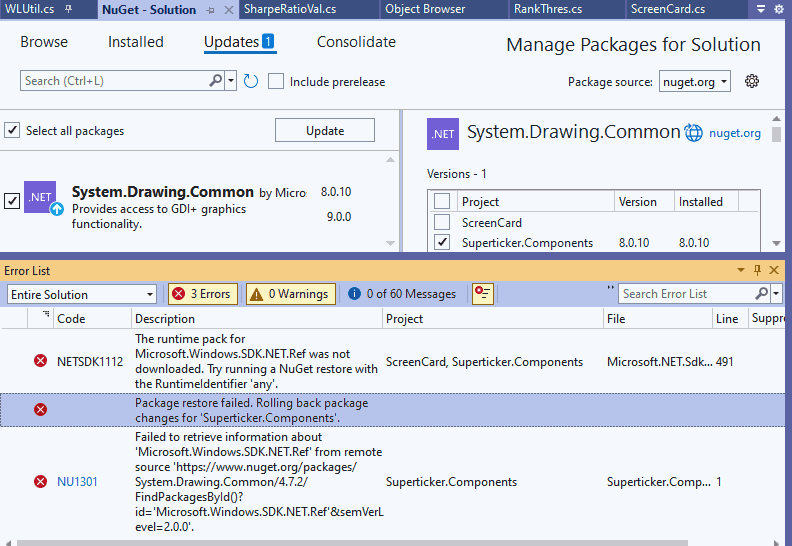Image resolution: width=792 pixels, height=546 pixels.
Task: Check the ScreenCard project checkbox
Action: pos(442,222)
